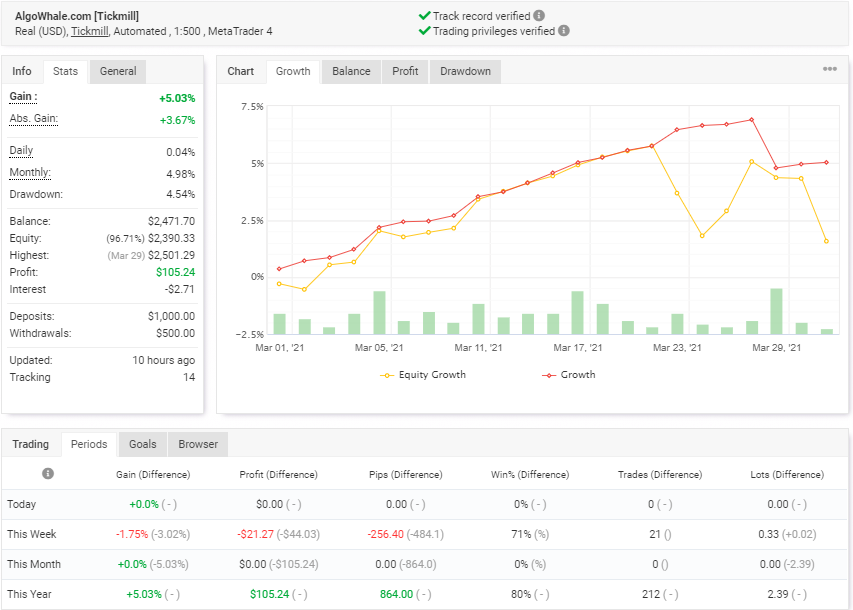Click the $500.00 withdrawals value

tap(175, 333)
